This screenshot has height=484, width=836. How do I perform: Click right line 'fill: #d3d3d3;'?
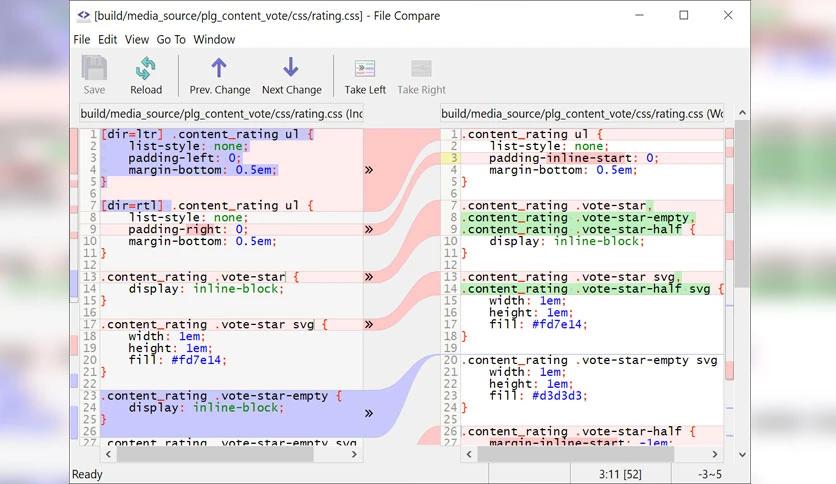(x=538, y=396)
